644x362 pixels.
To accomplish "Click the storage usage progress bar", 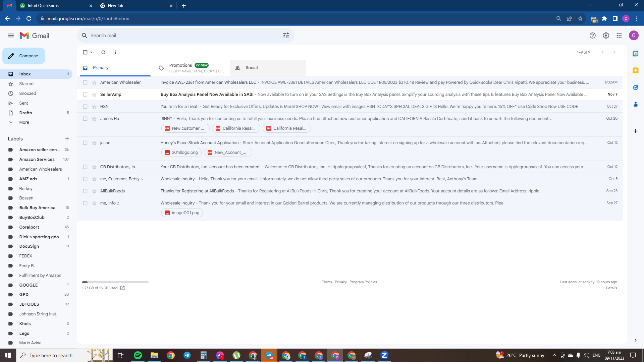I will coord(115,282).
